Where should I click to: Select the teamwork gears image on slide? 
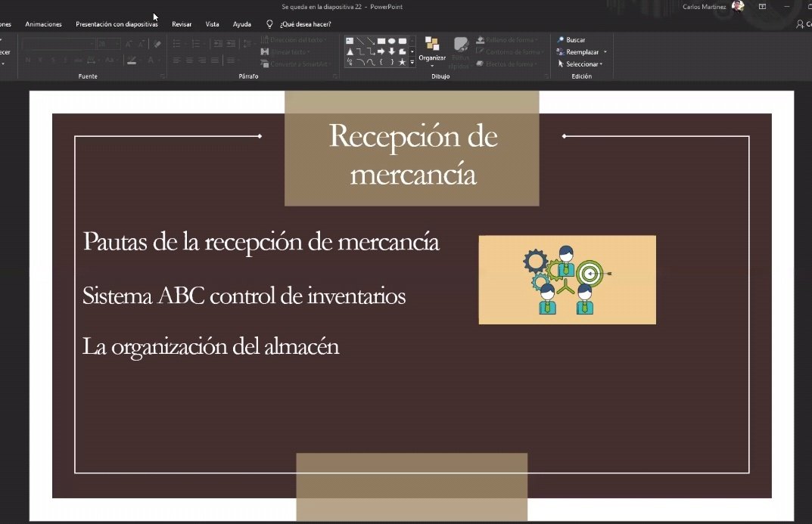[567, 280]
